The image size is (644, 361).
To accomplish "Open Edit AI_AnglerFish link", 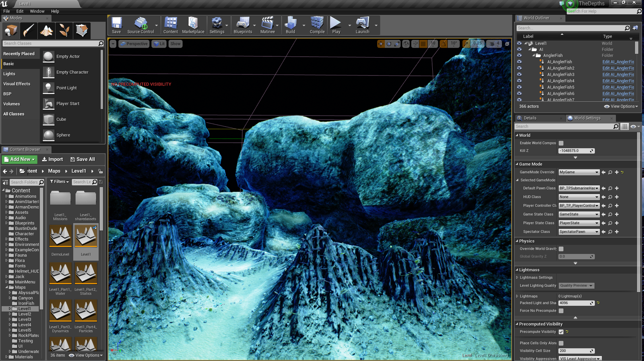I will click(618, 62).
